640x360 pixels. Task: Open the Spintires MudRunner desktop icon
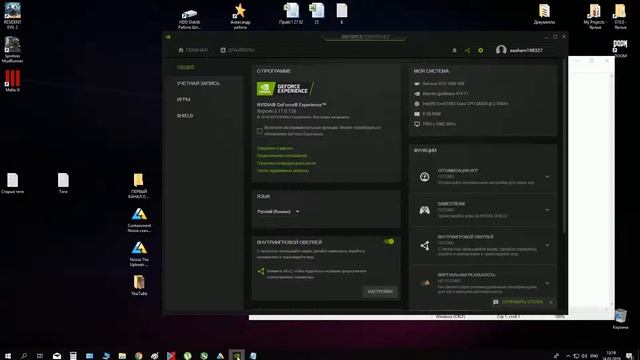(12, 49)
